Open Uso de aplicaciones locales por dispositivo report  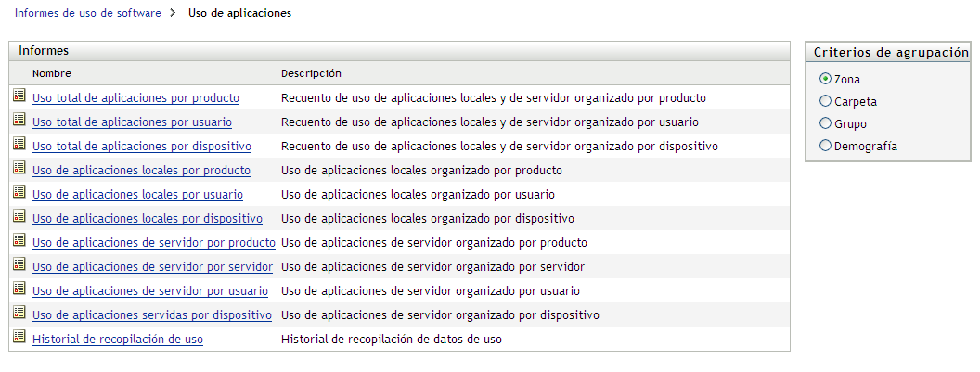point(147,219)
